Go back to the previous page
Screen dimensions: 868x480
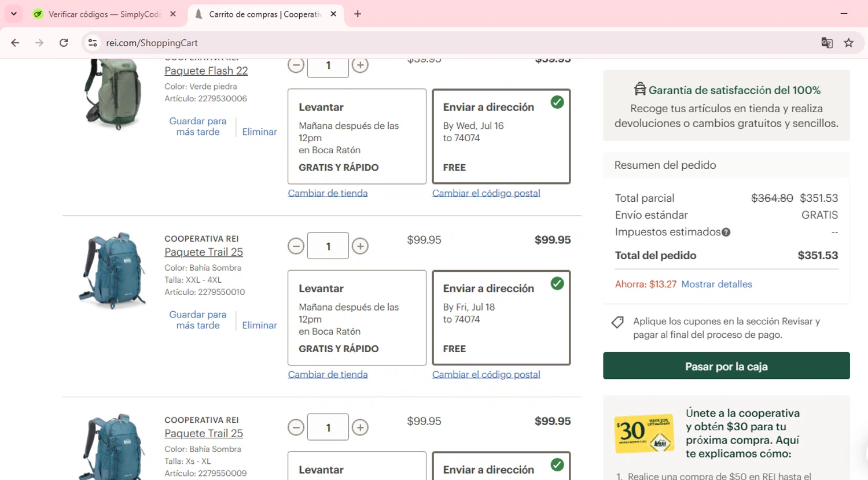pyautogui.click(x=15, y=43)
